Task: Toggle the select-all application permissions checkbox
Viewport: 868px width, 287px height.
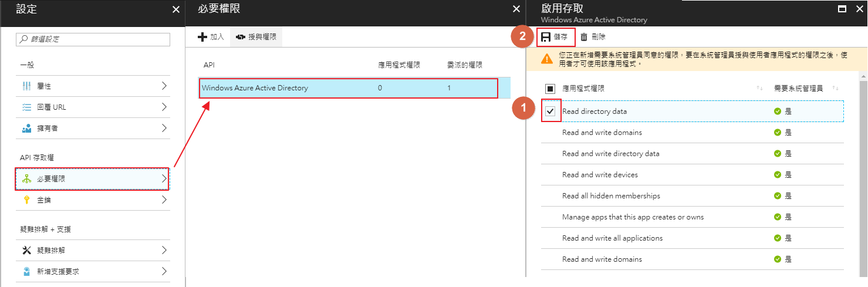Action: (x=550, y=89)
